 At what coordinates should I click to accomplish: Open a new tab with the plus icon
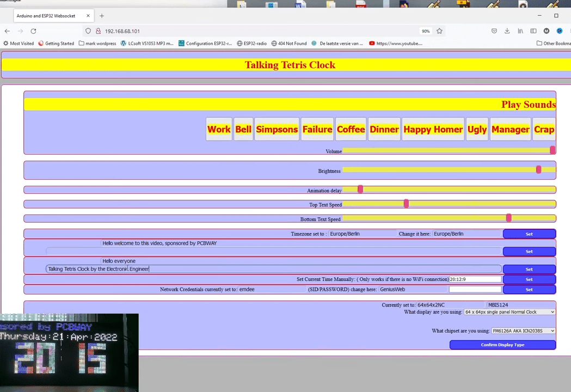(102, 16)
